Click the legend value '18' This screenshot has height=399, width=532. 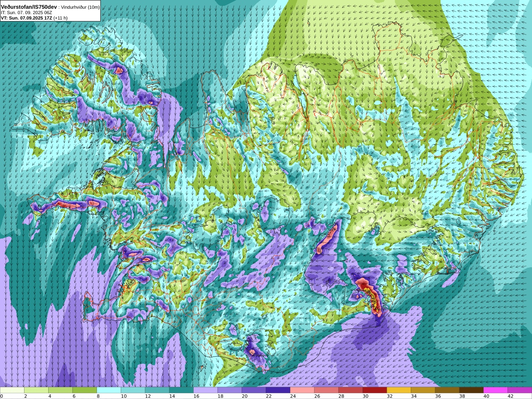tap(220, 397)
